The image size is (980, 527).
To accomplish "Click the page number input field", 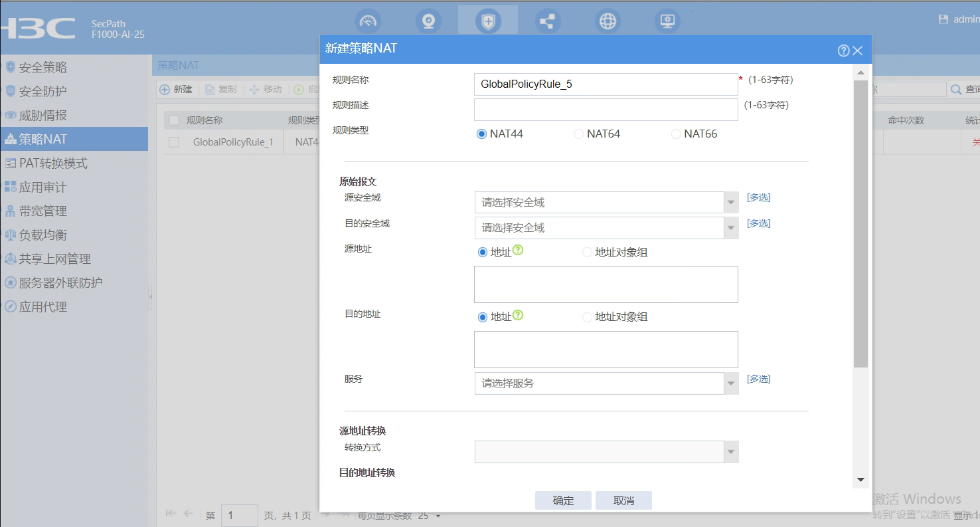I will (239, 516).
